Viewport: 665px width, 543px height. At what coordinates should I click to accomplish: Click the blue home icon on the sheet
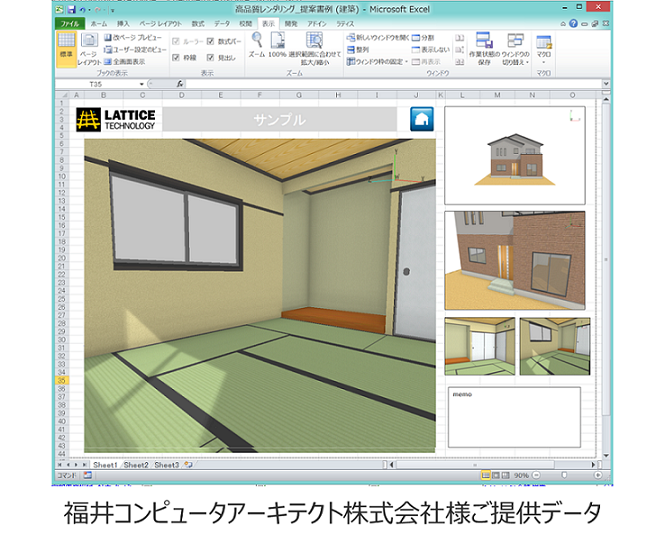pos(422,119)
